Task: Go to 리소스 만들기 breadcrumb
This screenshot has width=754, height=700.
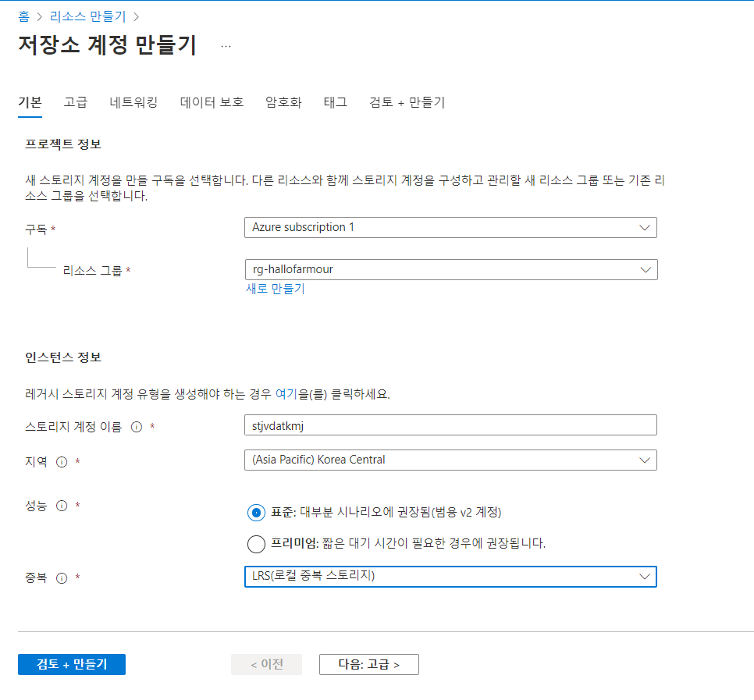Action: click(x=87, y=17)
